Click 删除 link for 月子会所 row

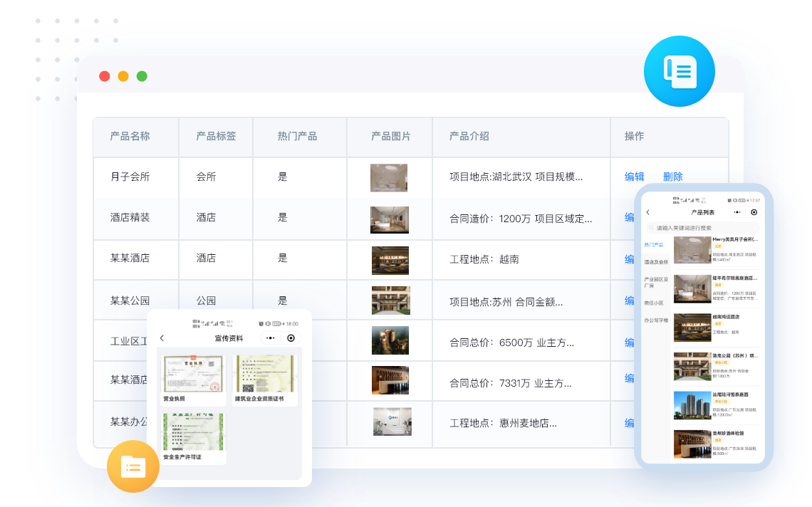point(672,177)
